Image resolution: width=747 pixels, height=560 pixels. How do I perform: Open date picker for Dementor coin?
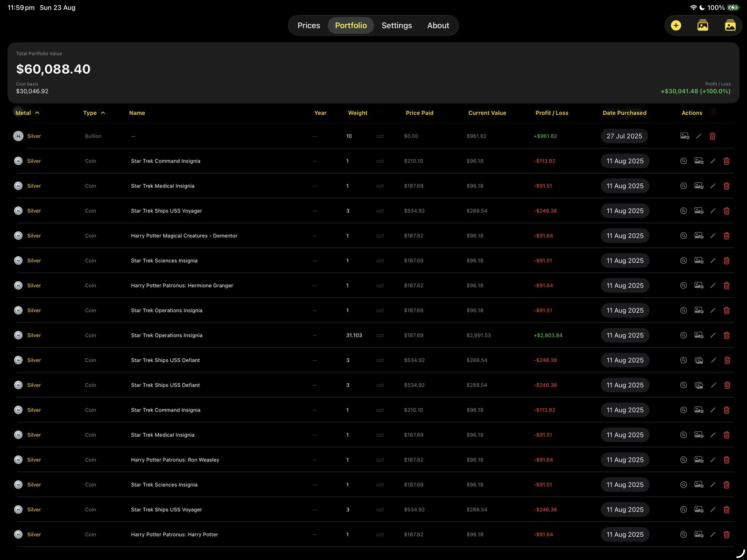click(x=625, y=236)
